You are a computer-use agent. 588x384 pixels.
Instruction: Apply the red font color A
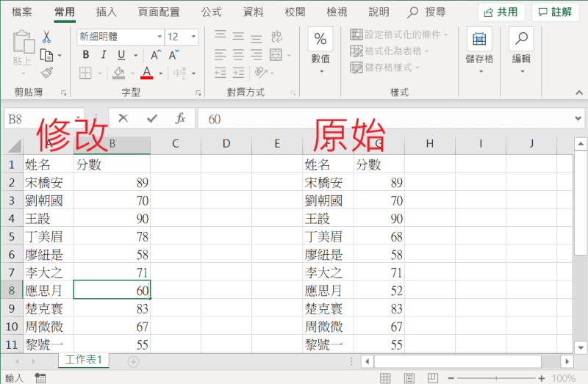pyautogui.click(x=146, y=73)
